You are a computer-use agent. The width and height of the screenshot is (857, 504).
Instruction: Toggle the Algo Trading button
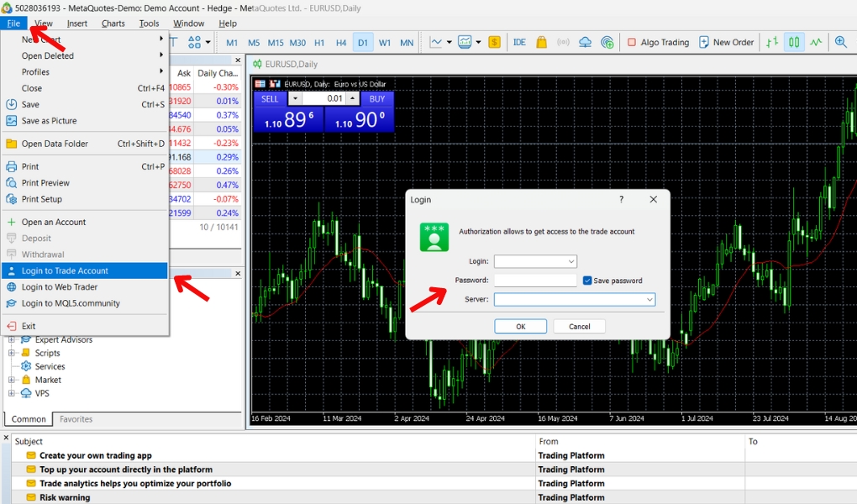coord(657,42)
